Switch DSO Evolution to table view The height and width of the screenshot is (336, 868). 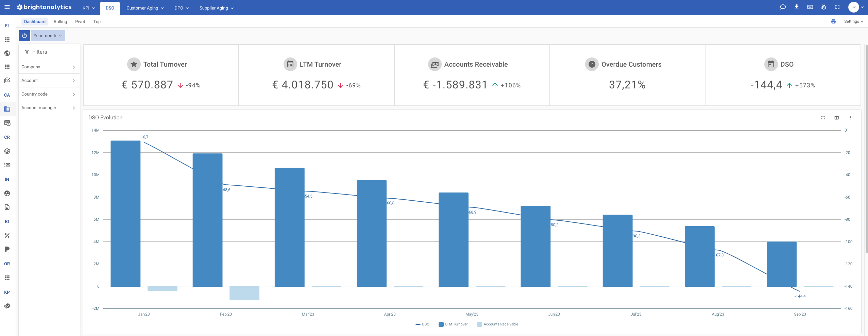tap(836, 118)
